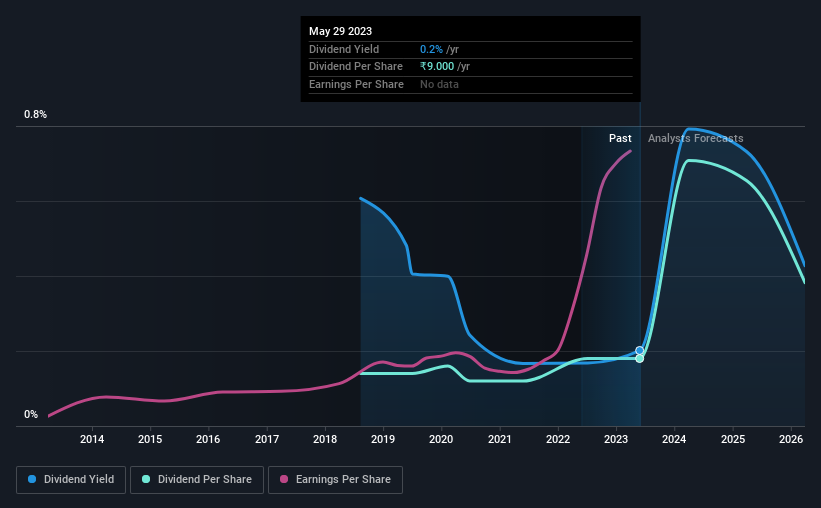
Task: Click the No data earnings value
Action: (x=439, y=84)
